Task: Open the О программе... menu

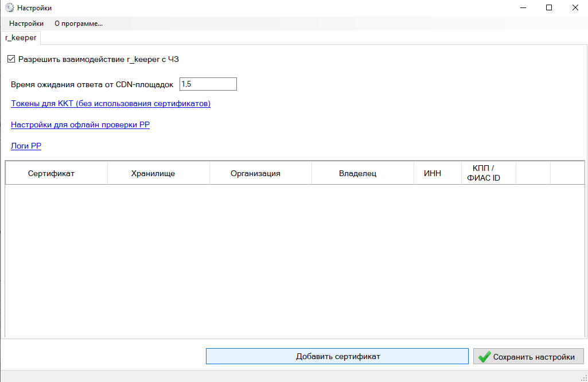Action: tap(79, 24)
